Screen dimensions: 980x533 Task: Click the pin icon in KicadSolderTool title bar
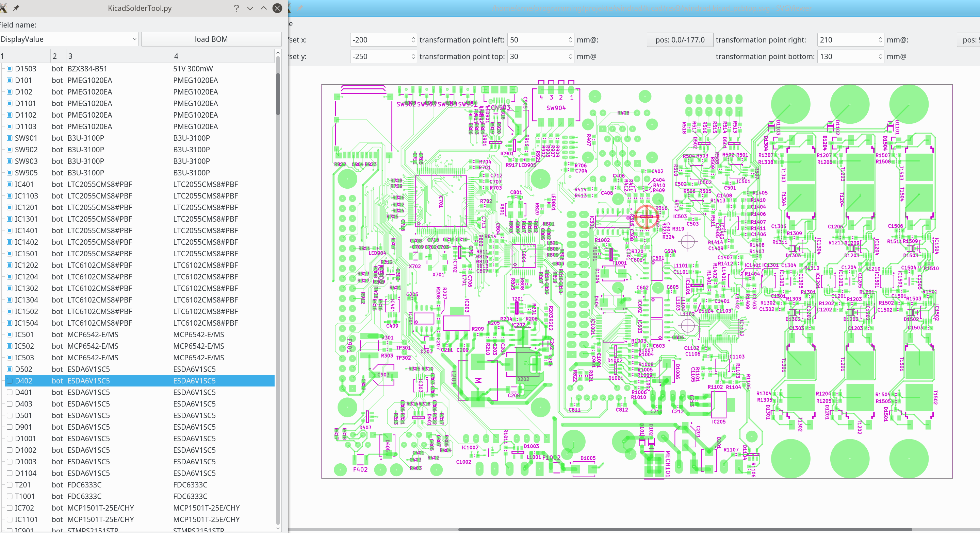tap(16, 8)
